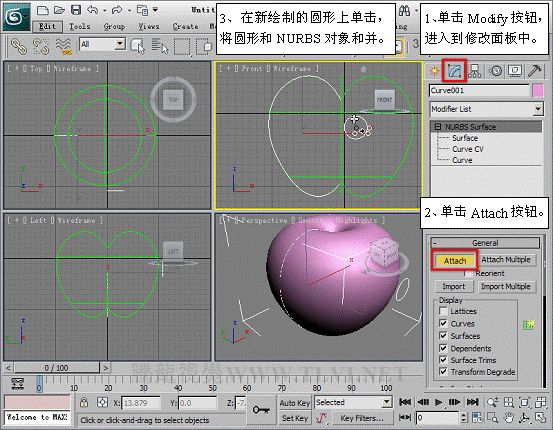
Task: Open the Create panel sun icon
Action: [434, 71]
